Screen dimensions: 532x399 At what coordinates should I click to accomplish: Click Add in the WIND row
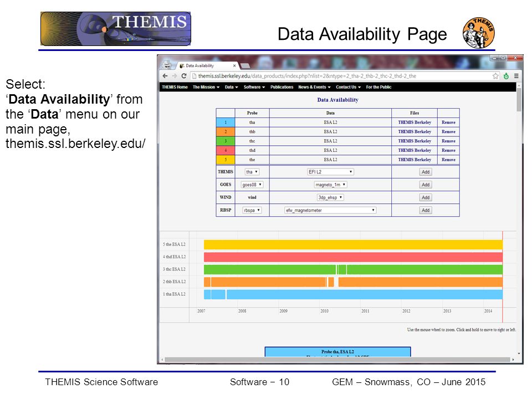(x=426, y=197)
